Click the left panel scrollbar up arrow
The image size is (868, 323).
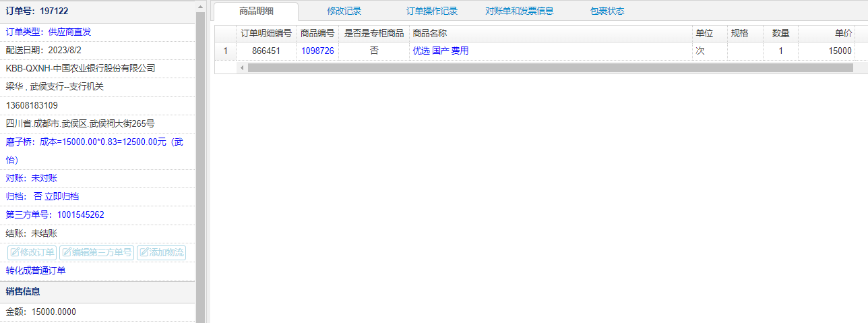coord(200,5)
